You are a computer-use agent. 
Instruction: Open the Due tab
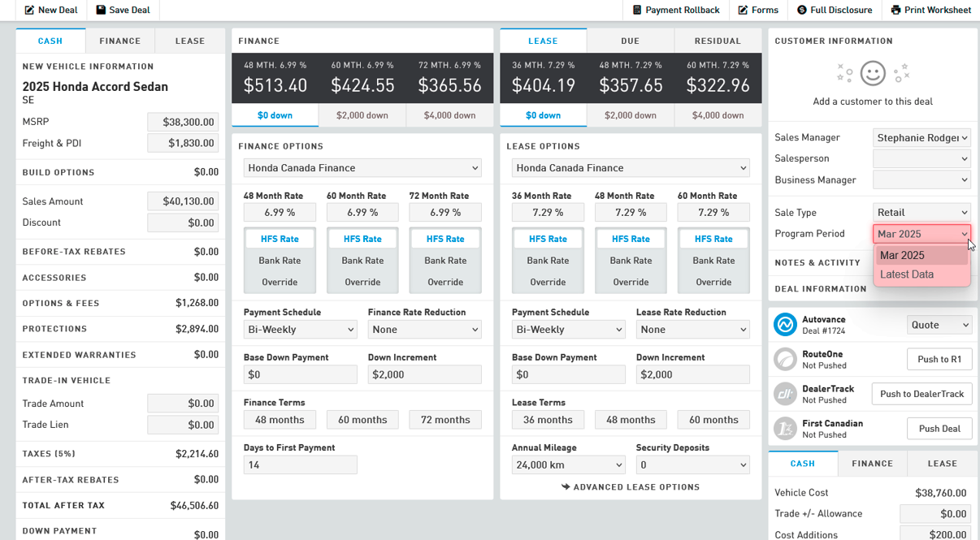[631, 41]
